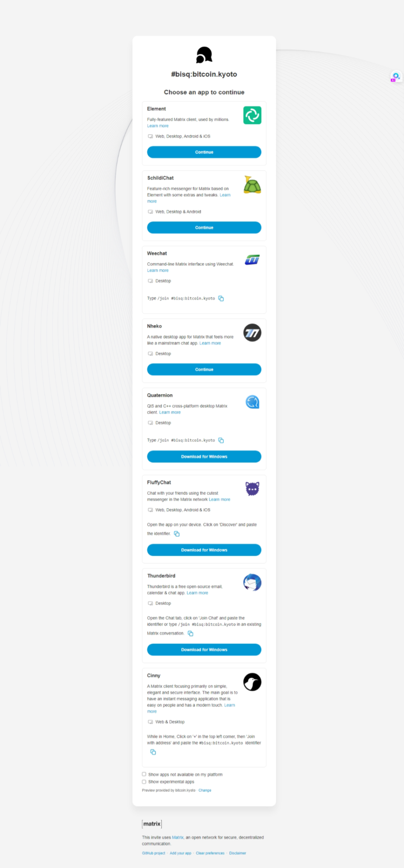The image size is (404, 868).
Task: Copy the Quaternion join command
Action: pos(221,440)
